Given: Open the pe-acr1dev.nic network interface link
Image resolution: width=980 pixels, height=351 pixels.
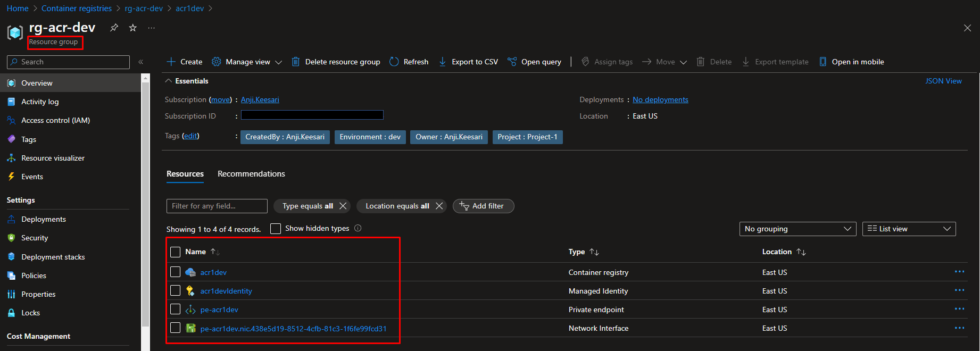Looking at the screenshot, I should (293, 329).
